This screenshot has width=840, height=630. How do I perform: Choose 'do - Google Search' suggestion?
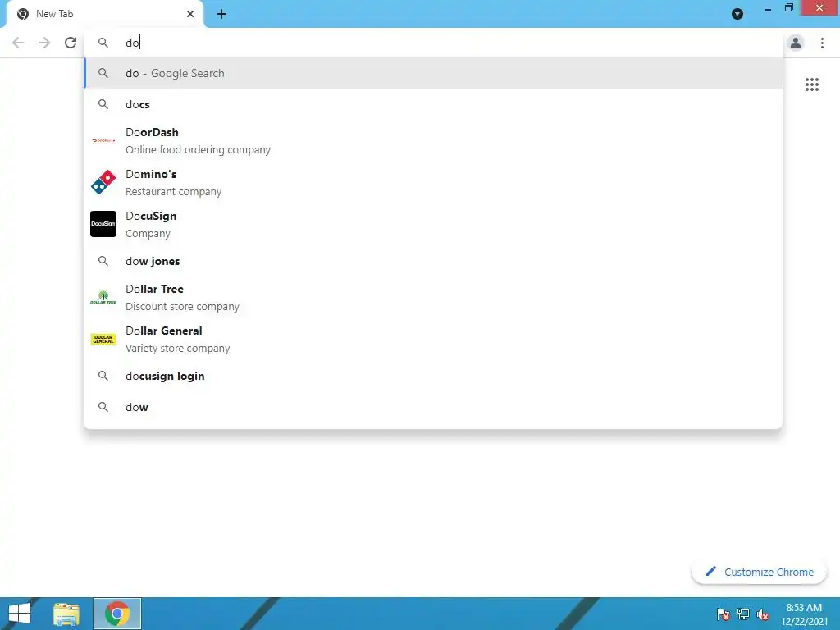pos(433,73)
